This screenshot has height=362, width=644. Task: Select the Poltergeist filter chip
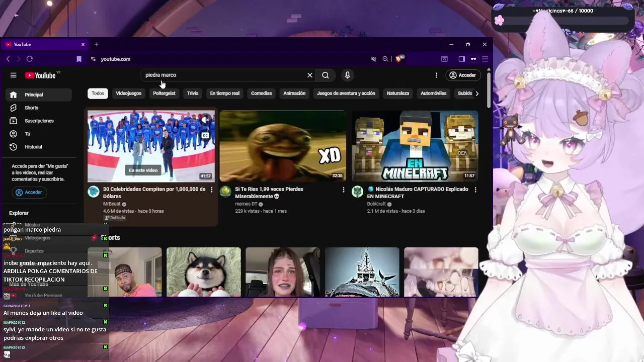164,94
